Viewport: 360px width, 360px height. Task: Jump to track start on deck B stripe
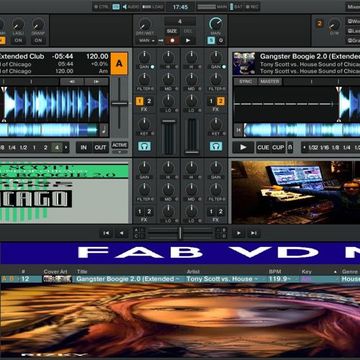coord(238,130)
